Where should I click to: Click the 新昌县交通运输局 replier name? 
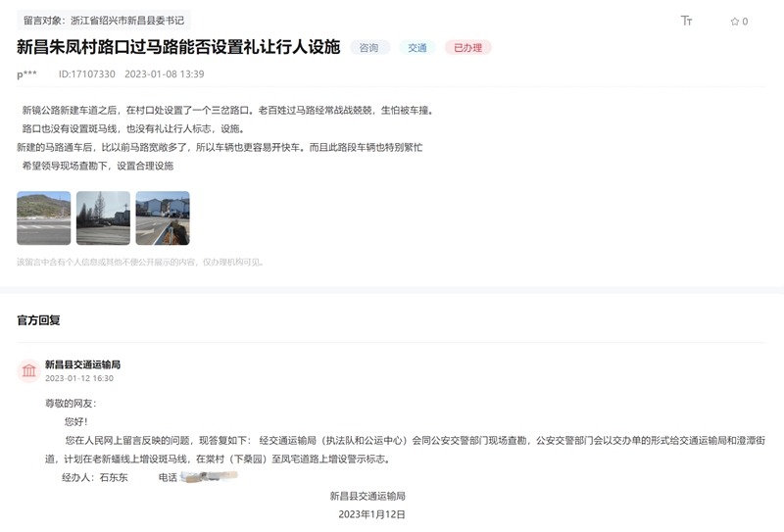tap(82, 364)
